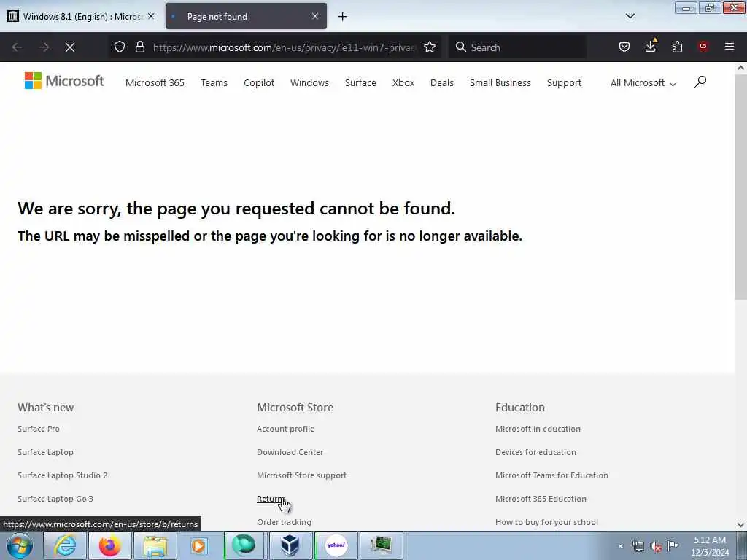
Task: Open Windows nav item
Action: 309,83
